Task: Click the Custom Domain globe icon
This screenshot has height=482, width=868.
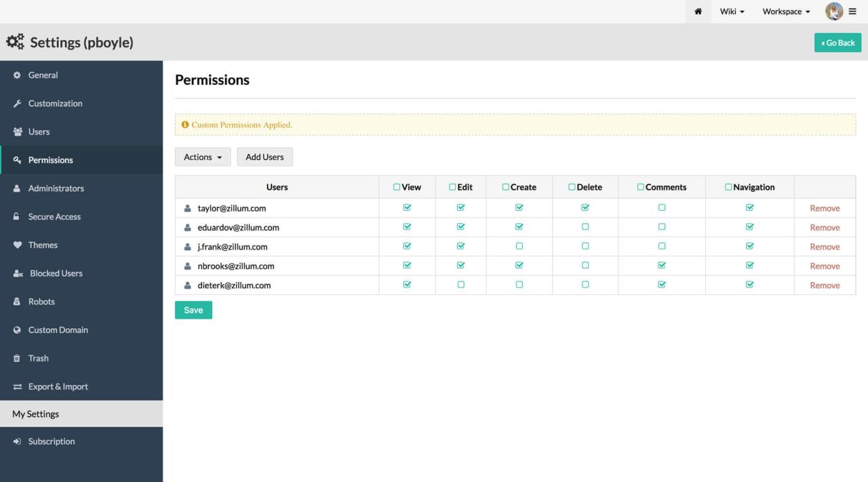Action: pyautogui.click(x=17, y=329)
